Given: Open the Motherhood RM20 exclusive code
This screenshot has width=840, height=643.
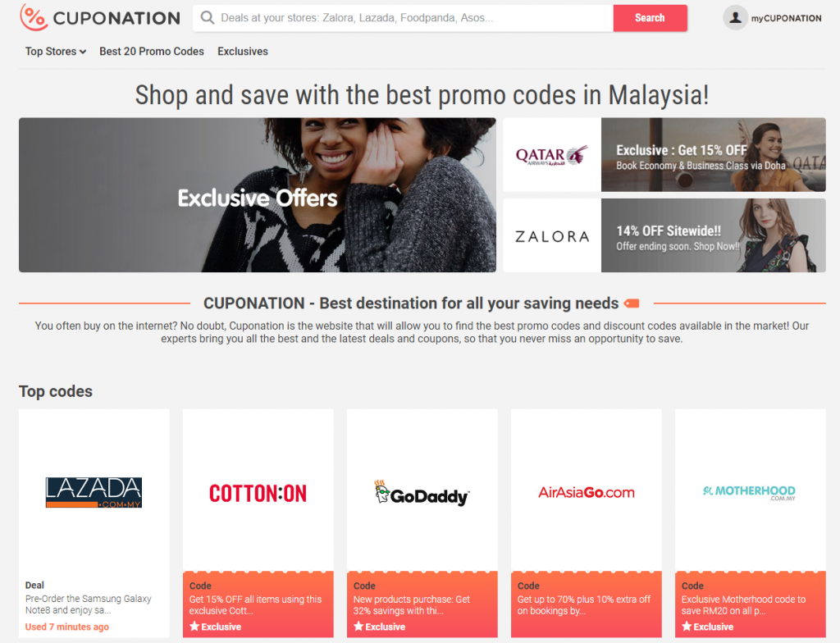Looking at the screenshot, I should (751, 604).
